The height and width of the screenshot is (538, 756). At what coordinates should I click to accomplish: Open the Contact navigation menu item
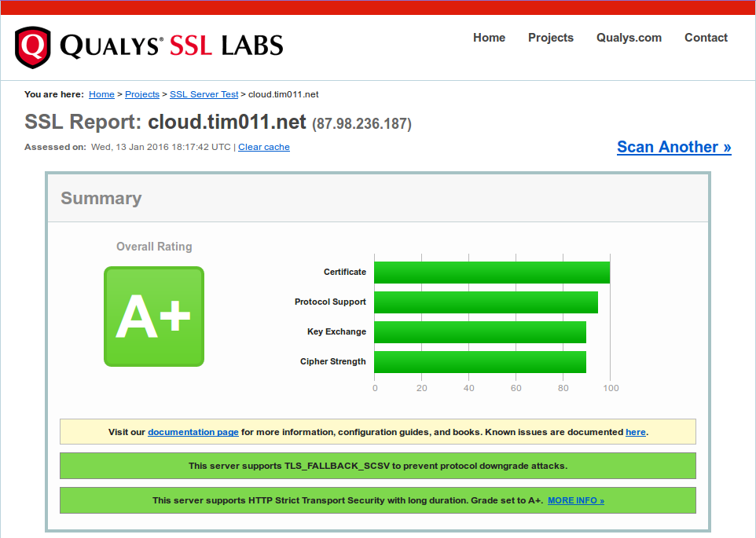[x=706, y=38]
